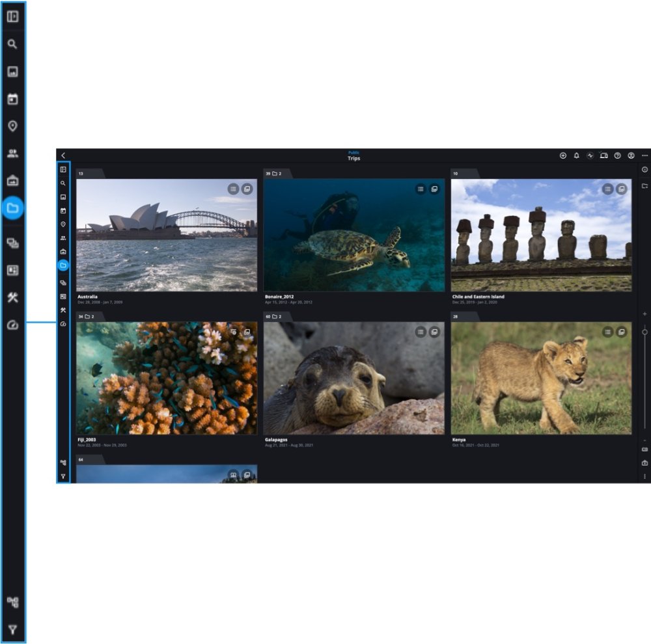Open the Bonaire_2012 turtle thumbnail
Image resolution: width=651 pixels, height=644 pixels.
click(x=354, y=235)
